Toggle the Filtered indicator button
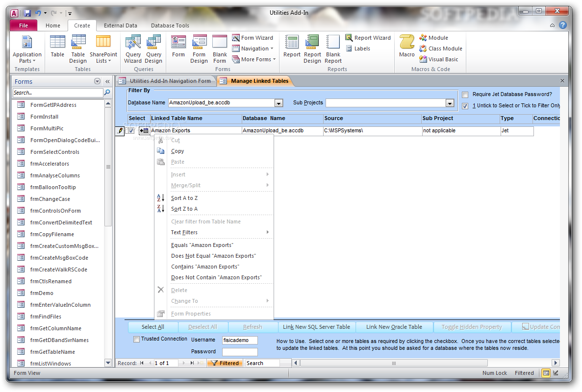The image size is (582, 392). [225, 363]
